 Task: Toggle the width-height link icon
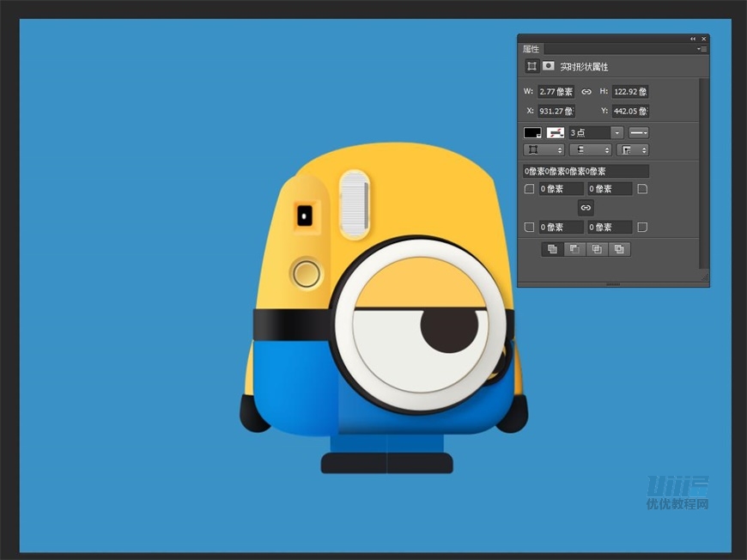586,91
